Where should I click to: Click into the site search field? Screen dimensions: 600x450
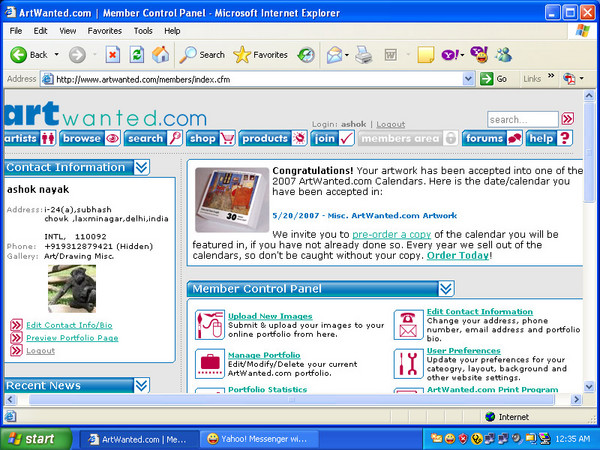coord(523,119)
